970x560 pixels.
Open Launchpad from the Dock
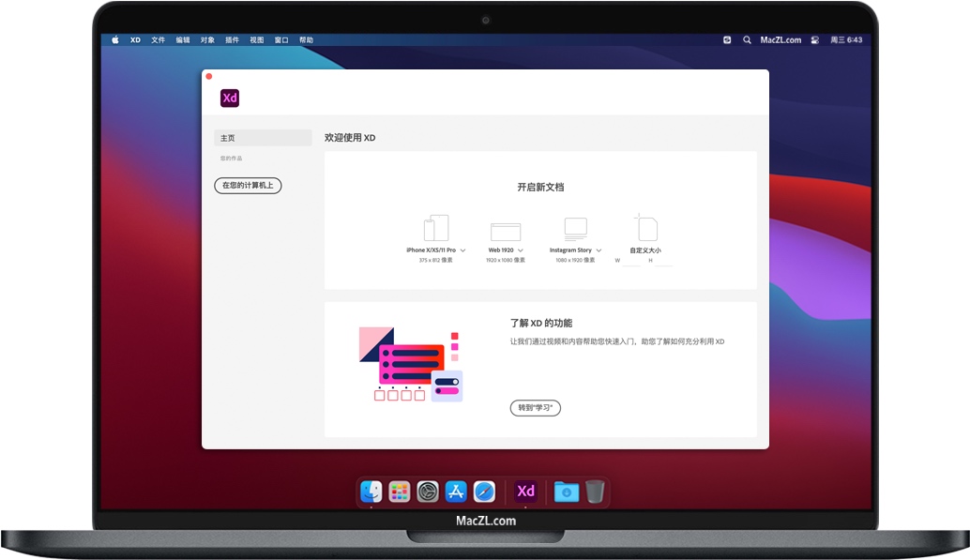coord(400,492)
